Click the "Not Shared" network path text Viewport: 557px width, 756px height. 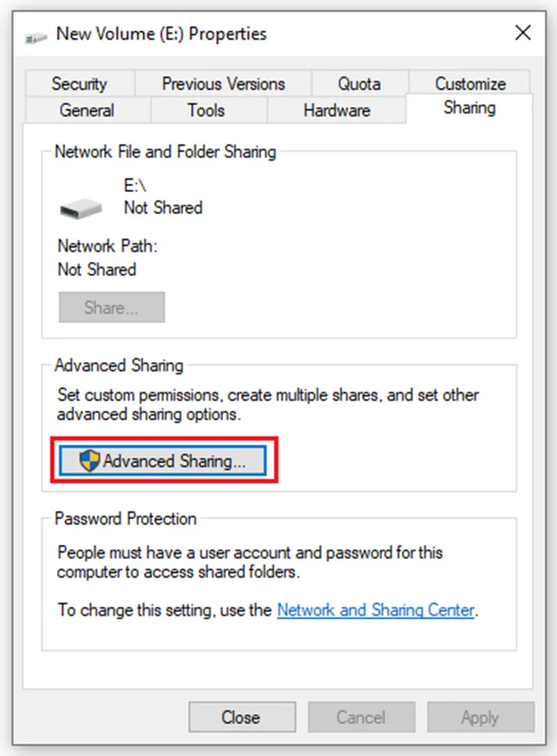pos(97,269)
